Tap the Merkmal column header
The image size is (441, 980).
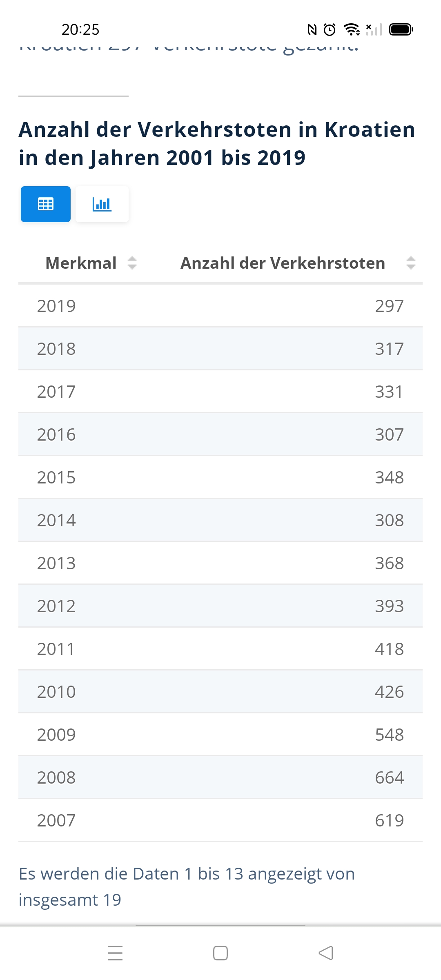coord(81,263)
